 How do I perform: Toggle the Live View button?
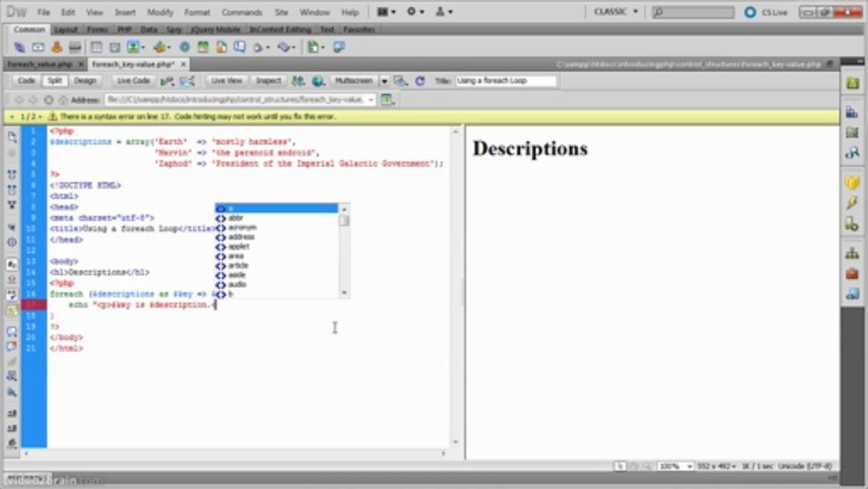(x=227, y=81)
